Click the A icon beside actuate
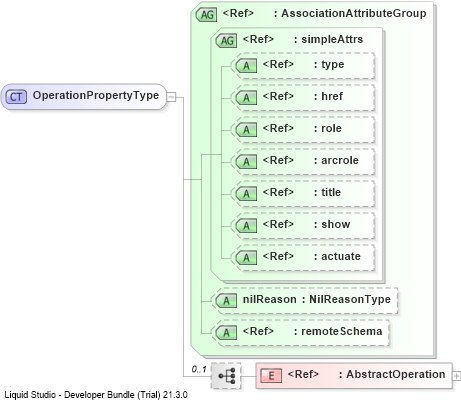The width and height of the screenshot is (461, 400). click(x=246, y=258)
